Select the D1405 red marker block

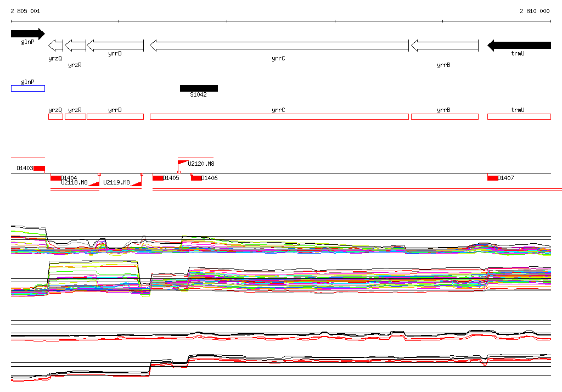(158, 178)
